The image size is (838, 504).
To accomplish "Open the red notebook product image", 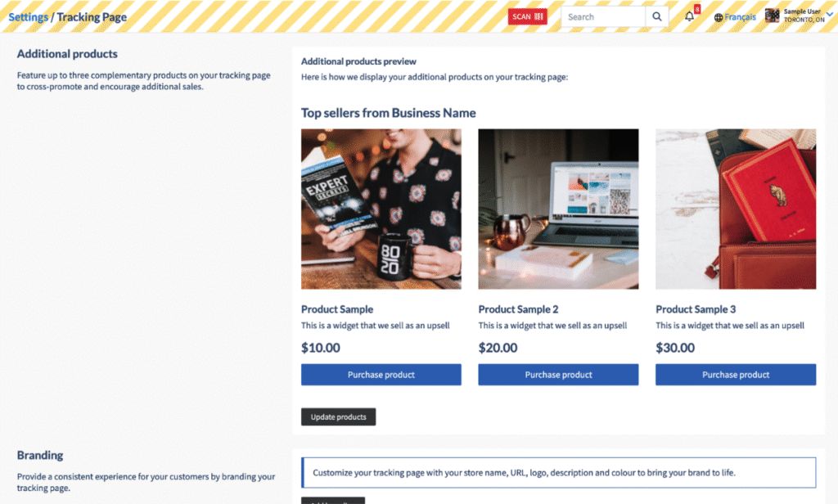I will (736, 209).
